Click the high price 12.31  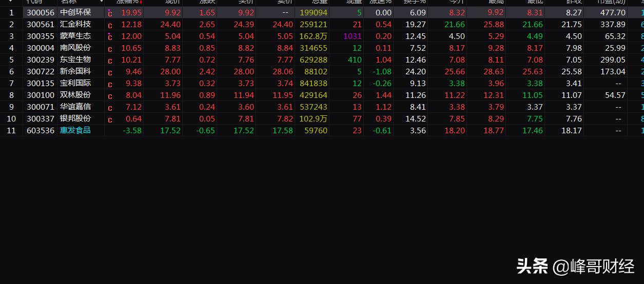pyautogui.click(x=494, y=95)
